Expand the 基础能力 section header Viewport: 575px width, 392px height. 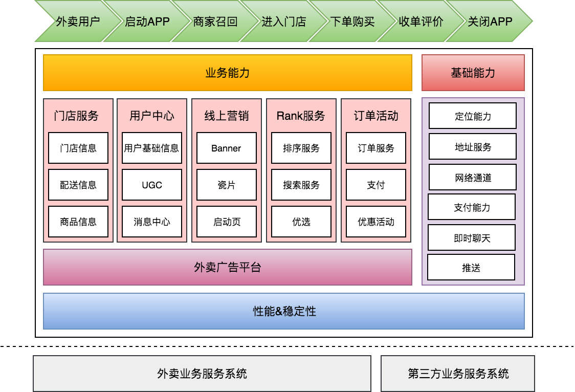tap(473, 72)
